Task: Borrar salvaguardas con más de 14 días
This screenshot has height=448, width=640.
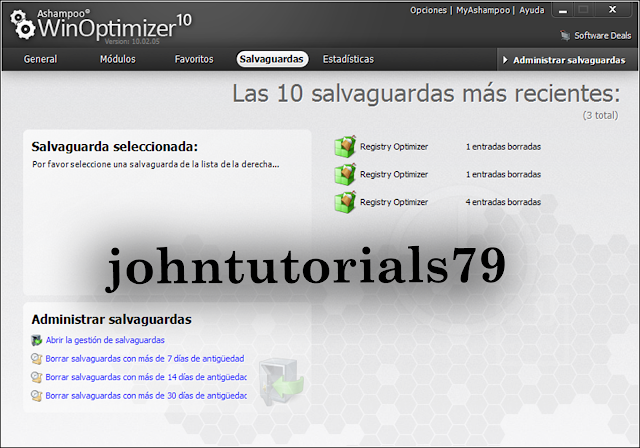Action: (x=146, y=377)
